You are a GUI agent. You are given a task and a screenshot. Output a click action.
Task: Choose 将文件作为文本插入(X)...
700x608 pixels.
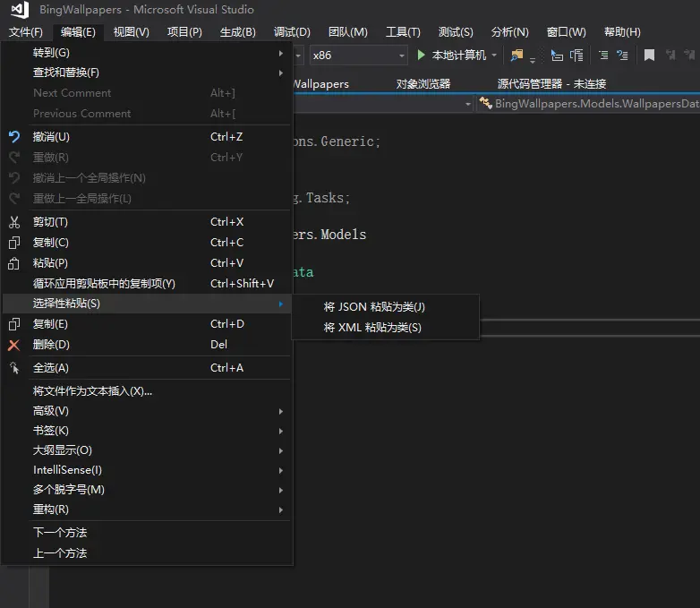click(x=147, y=391)
